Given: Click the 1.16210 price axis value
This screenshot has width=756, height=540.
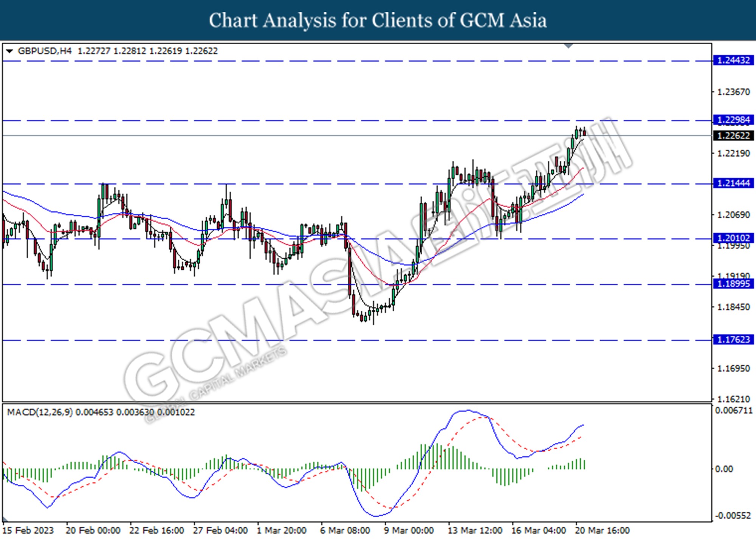Looking at the screenshot, I should pyautogui.click(x=733, y=399).
